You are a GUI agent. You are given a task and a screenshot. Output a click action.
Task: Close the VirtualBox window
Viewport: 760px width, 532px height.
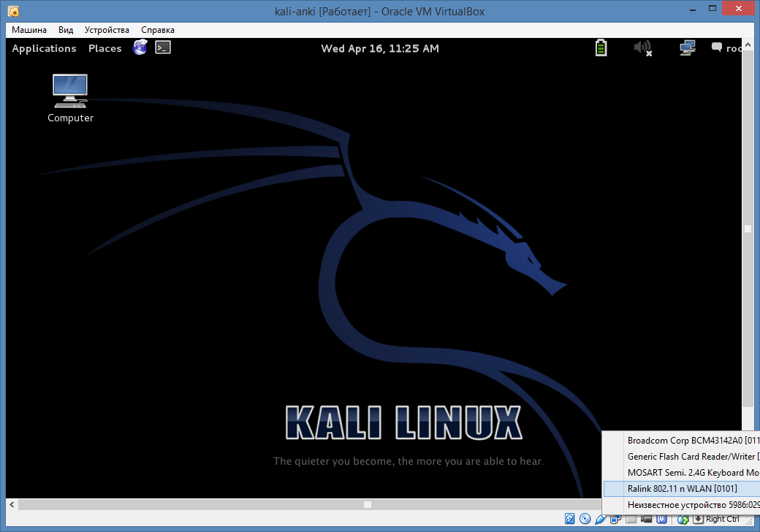tap(739, 8)
